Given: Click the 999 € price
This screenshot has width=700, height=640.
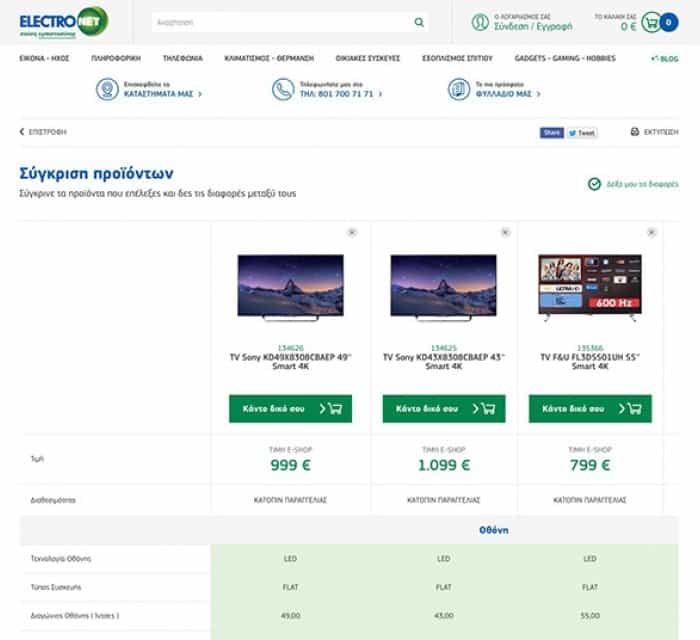Looking at the screenshot, I should click(x=291, y=465).
